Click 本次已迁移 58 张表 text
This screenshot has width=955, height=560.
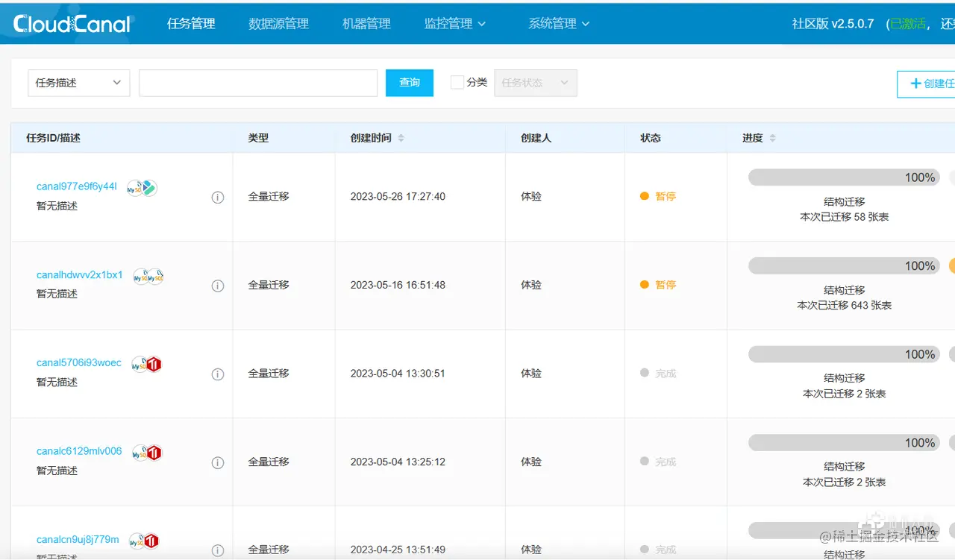coord(845,217)
